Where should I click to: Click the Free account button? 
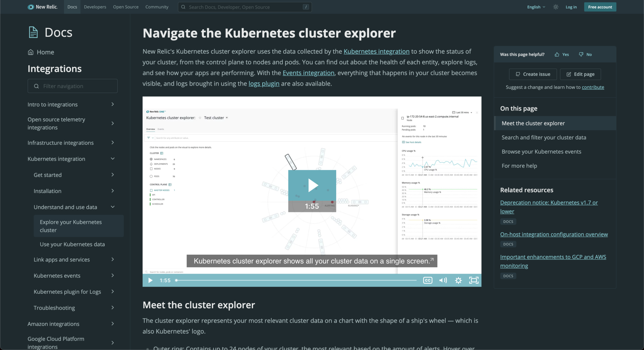[x=600, y=7]
